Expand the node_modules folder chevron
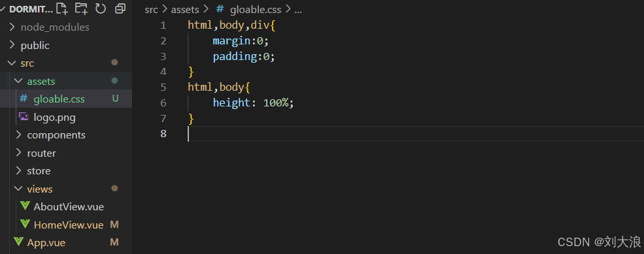Screen dimensions: 644x254 click(12, 27)
